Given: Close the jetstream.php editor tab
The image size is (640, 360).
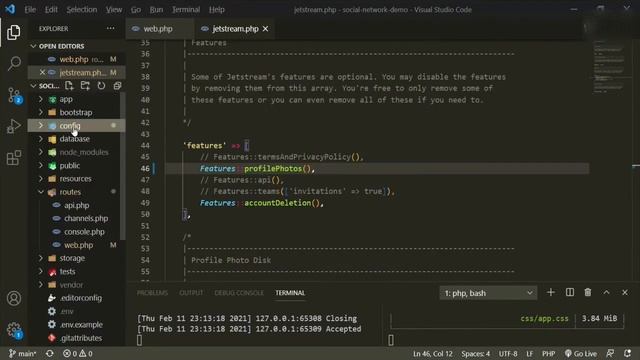Looking at the screenshot, I should (x=266, y=29).
